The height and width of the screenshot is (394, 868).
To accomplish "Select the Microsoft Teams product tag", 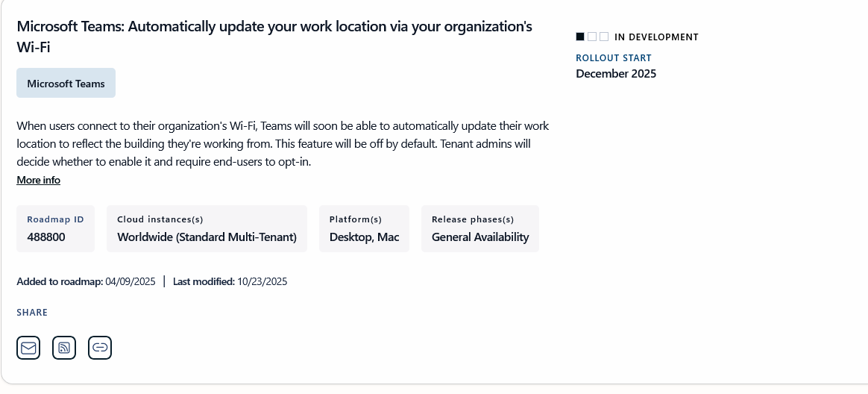I will [66, 84].
